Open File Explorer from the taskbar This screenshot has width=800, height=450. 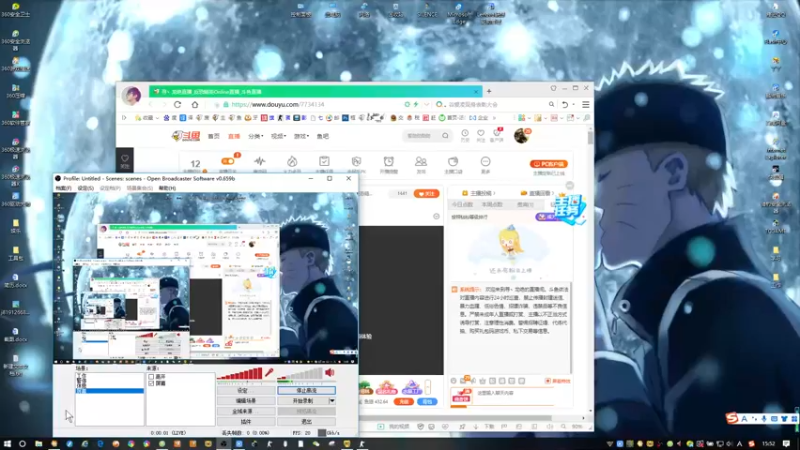point(38,444)
